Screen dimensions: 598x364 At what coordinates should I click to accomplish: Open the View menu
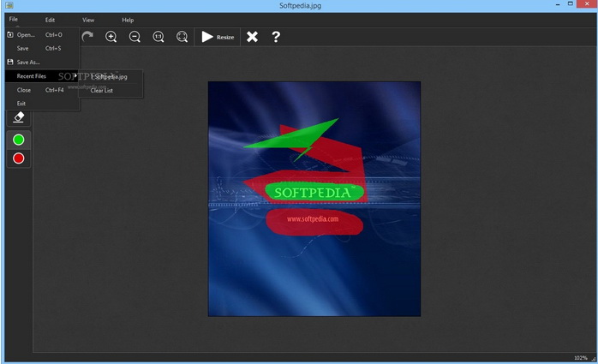coord(88,20)
